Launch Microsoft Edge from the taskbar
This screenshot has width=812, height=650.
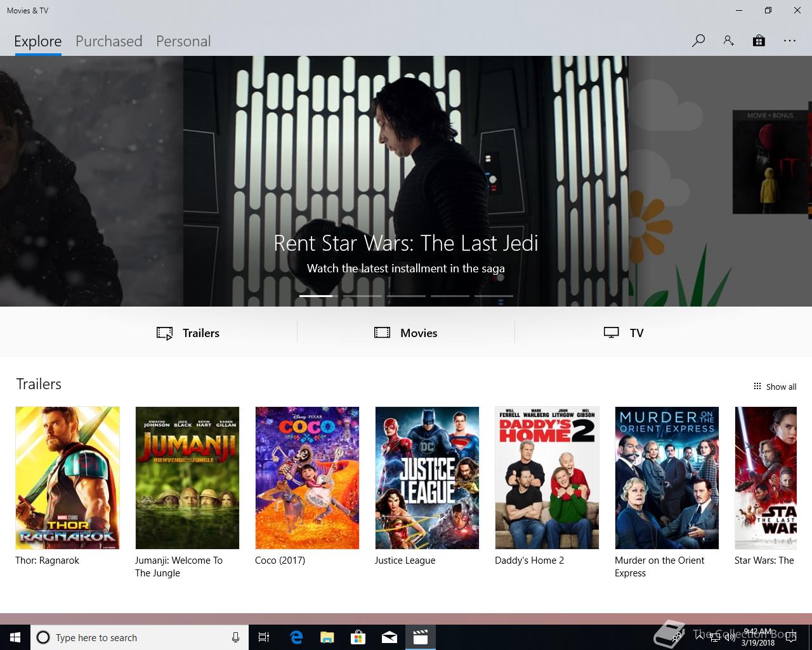click(296, 637)
